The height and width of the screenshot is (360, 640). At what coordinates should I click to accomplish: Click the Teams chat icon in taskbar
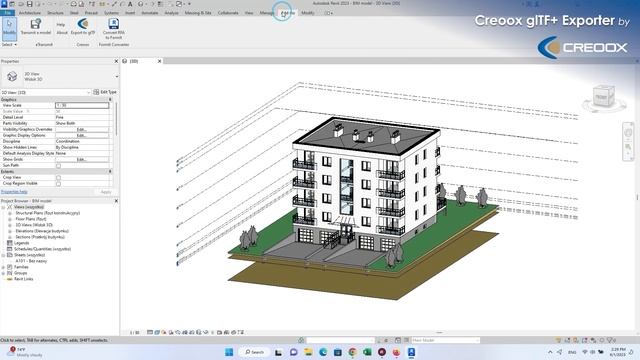(293, 352)
